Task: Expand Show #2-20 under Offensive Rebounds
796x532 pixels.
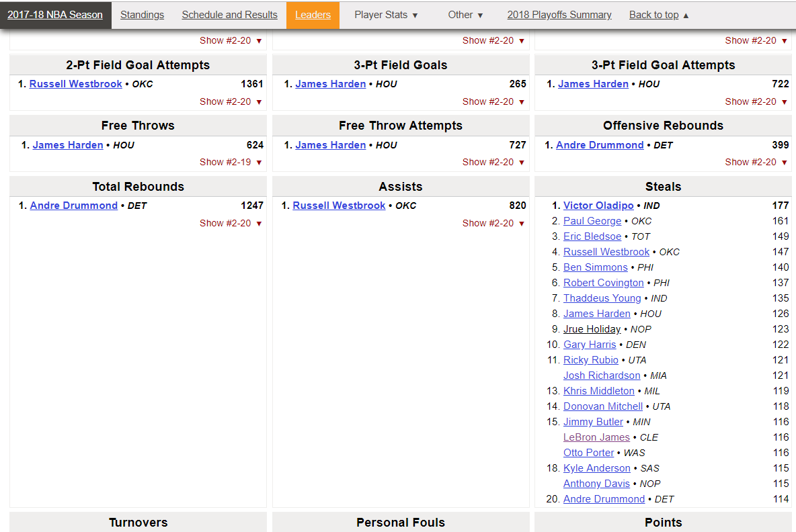Action: click(x=756, y=162)
